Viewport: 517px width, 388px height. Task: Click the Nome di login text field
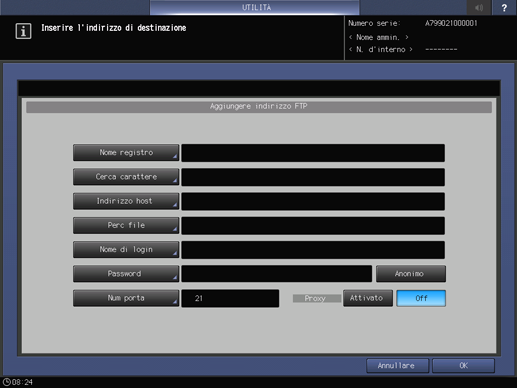313,250
